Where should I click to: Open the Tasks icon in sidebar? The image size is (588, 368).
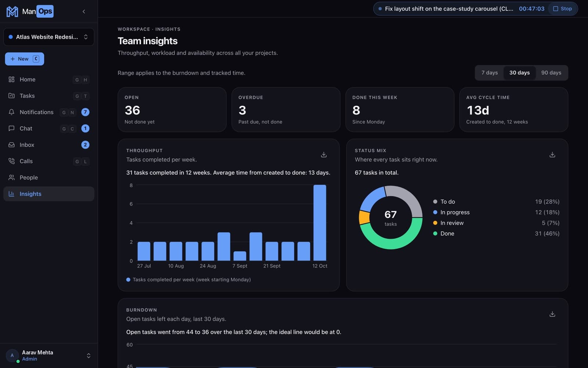point(11,96)
